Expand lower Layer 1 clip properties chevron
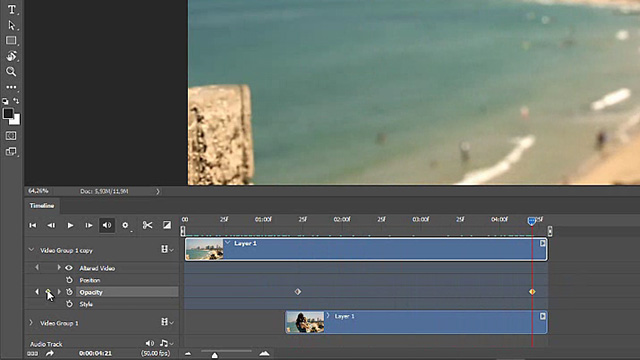The image size is (640, 360). coord(328,316)
